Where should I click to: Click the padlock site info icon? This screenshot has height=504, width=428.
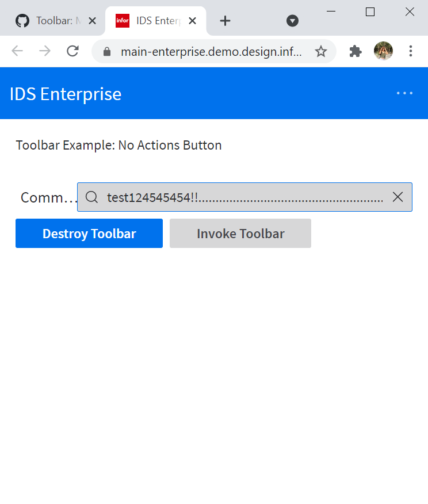pyautogui.click(x=107, y=51)
